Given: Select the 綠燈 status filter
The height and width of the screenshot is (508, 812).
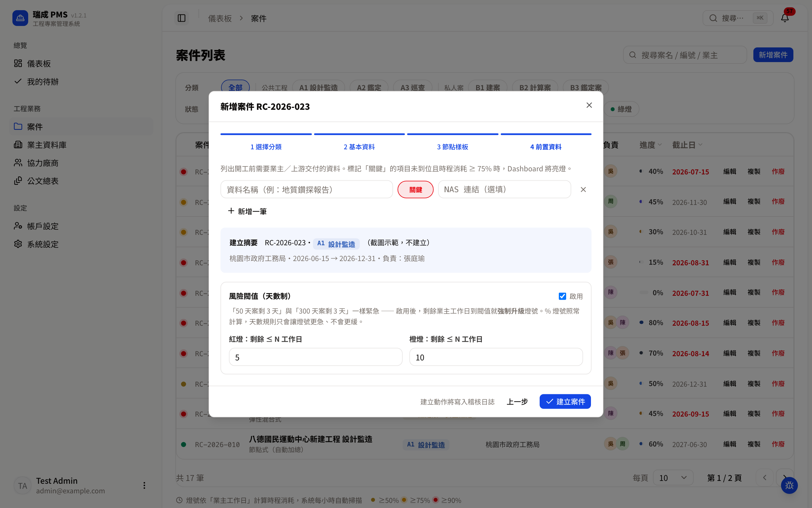Looking at the screenshot, I should point(621,109).
